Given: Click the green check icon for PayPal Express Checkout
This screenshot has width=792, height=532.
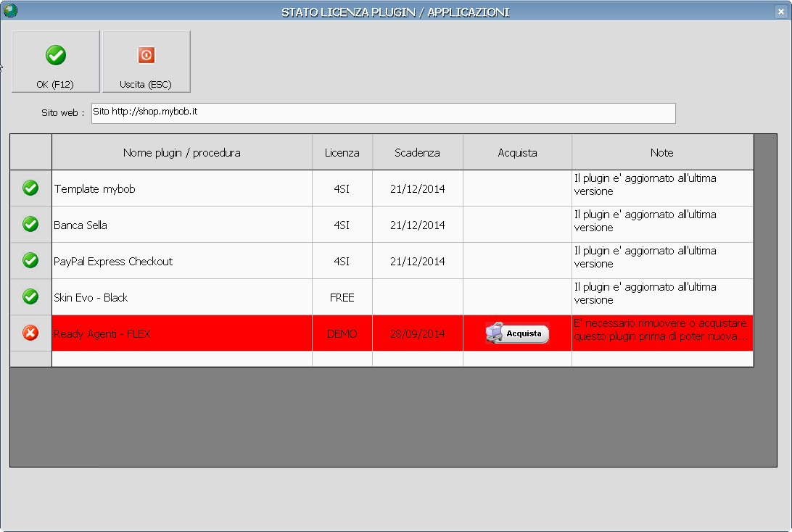Looking at the screenshot, I should coord(30,261).
